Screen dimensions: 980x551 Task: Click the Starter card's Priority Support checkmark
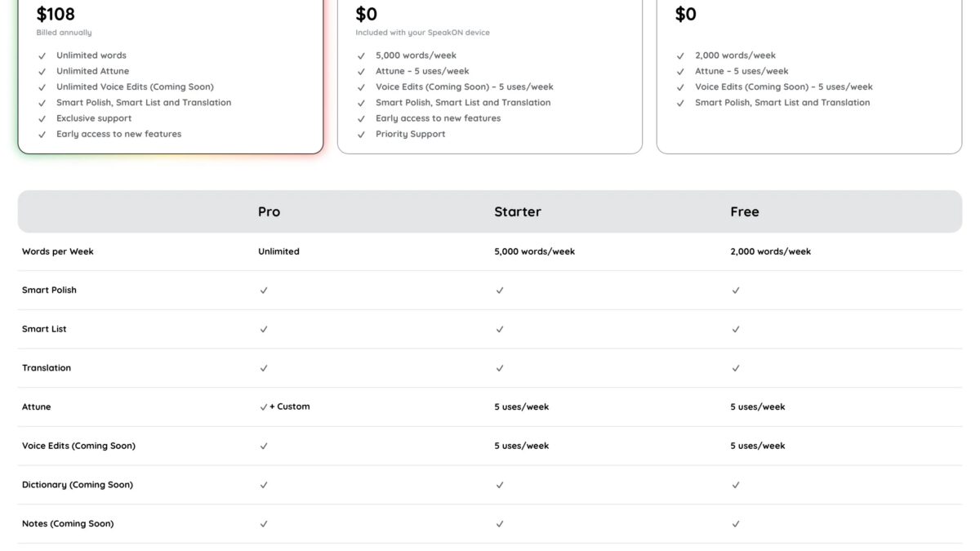pos(361,135)
